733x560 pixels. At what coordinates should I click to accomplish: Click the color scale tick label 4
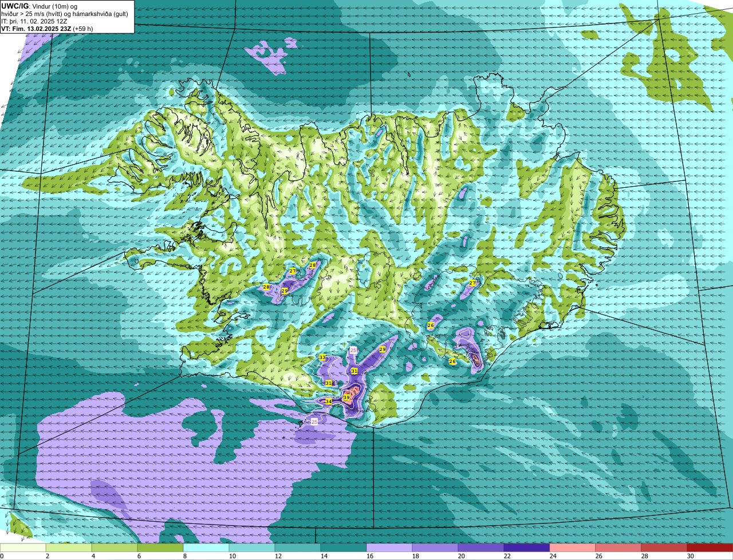click(x=93, y=556)
